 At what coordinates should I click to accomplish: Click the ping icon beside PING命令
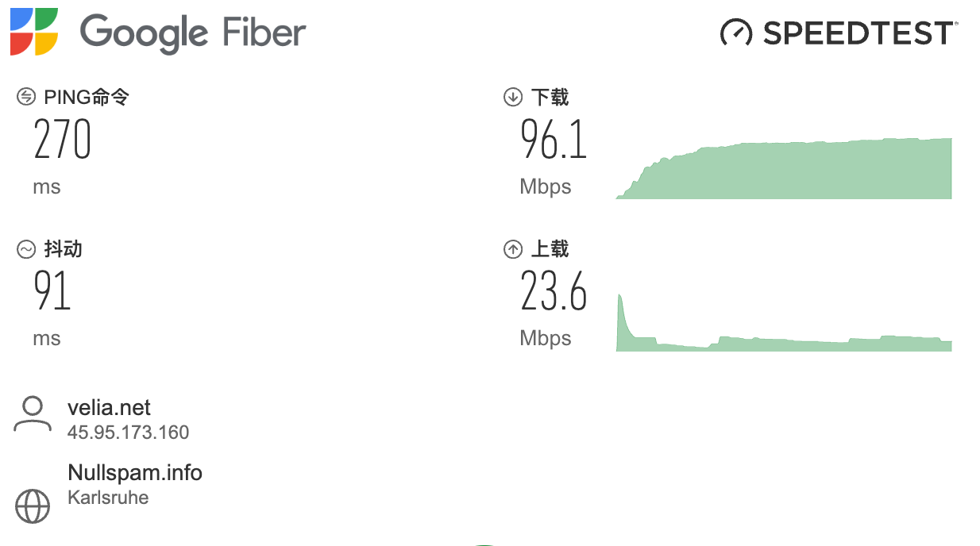point(26,98)
